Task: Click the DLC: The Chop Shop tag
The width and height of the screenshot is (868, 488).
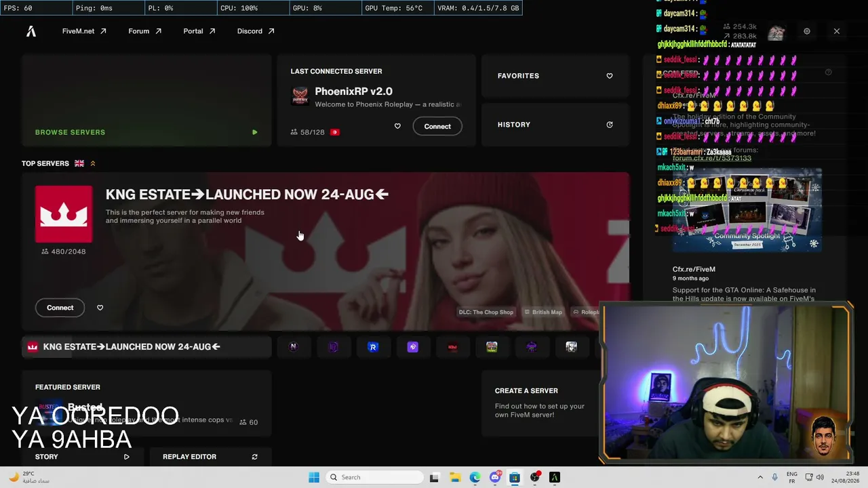Action: tap(486, 312)
